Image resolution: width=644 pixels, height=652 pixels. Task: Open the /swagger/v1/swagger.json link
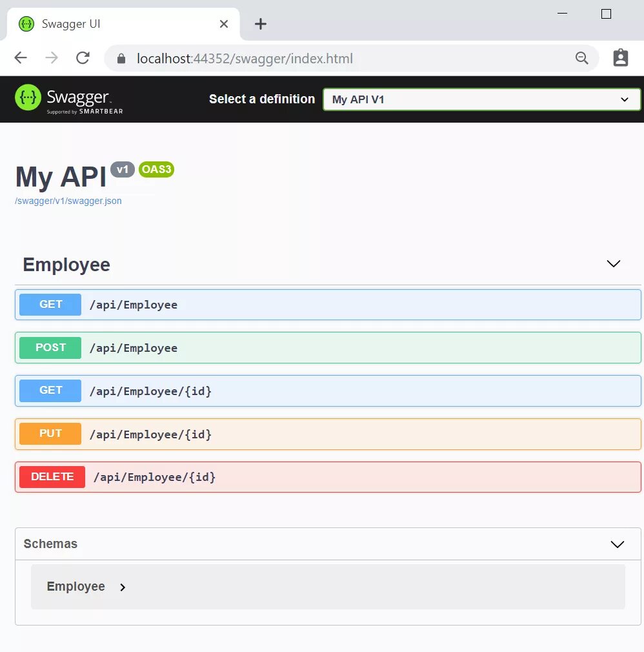pyautogui.click(x=68, y=201)
